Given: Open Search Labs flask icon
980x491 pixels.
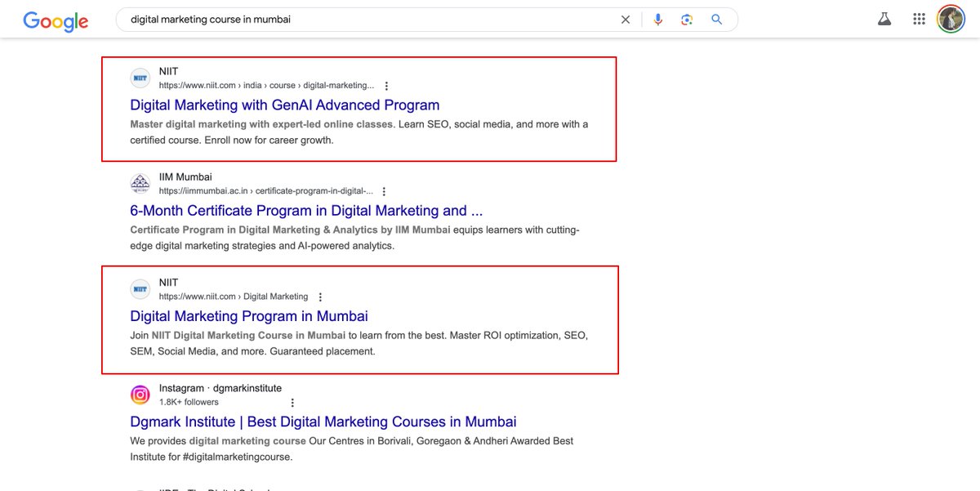Looking at the screenshot, I should (x=884, y=20).
